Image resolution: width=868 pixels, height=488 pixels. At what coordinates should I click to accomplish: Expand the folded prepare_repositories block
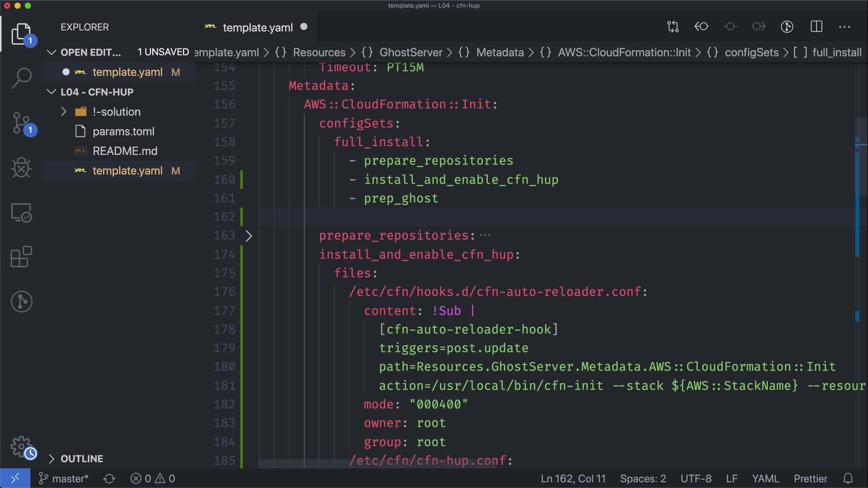tap(249, 236)
